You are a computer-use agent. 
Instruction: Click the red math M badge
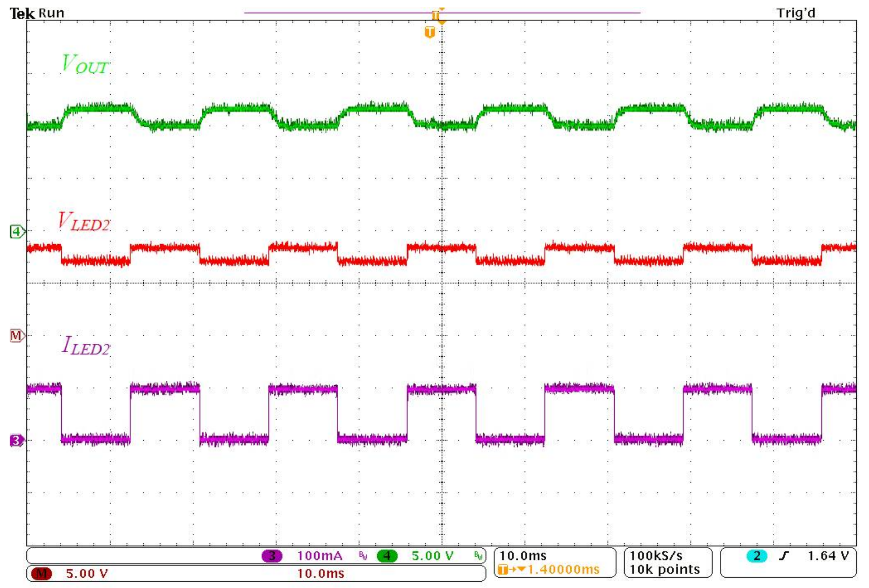pos(41,574)
